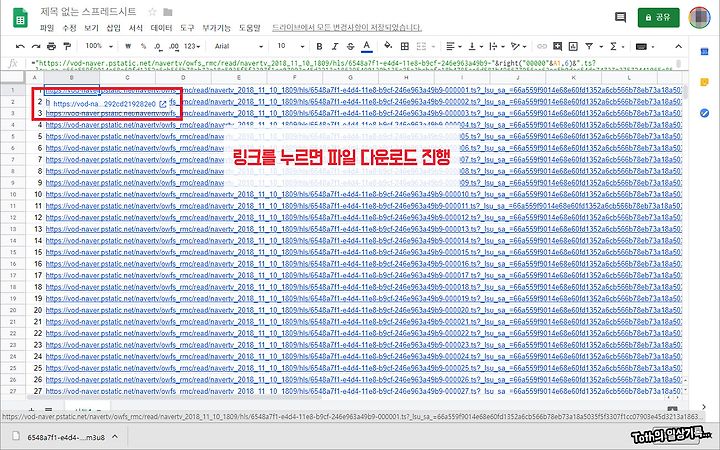Redo the last action
720x450 pixels.
36,46
